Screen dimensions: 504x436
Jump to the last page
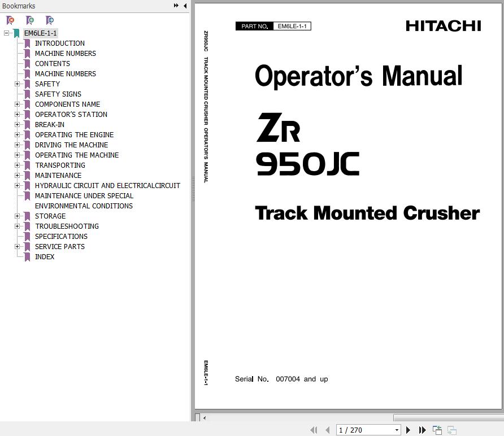(x=423, y=430)
